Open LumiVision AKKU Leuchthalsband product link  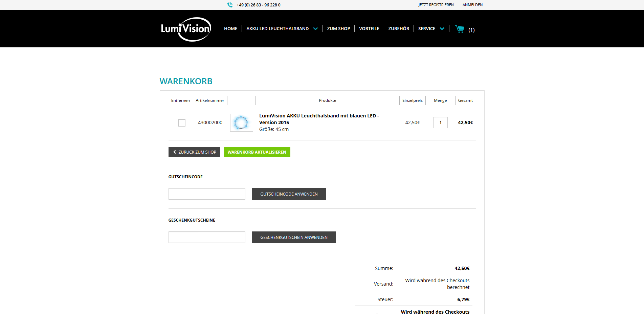pyautogui.click(x=319, y=119)
